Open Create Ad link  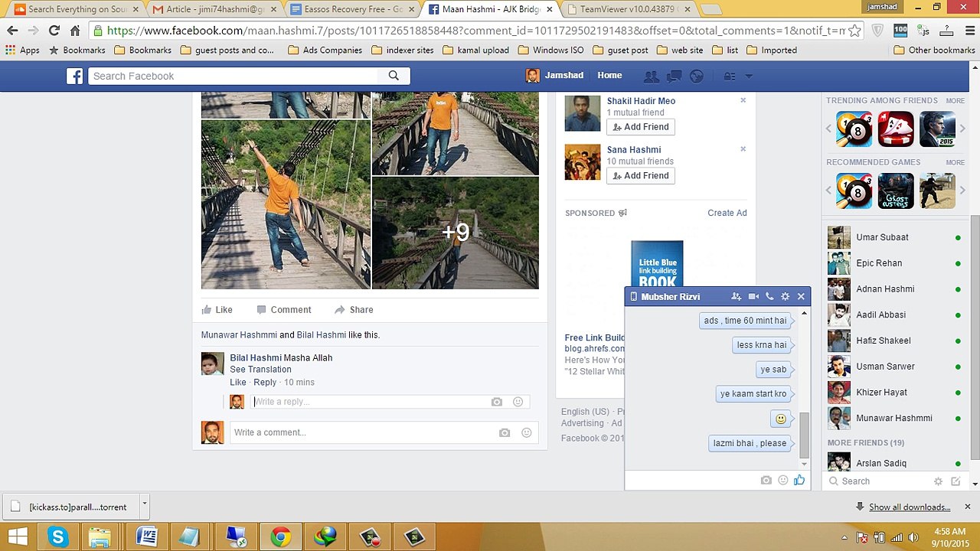(x=727, y=214)
